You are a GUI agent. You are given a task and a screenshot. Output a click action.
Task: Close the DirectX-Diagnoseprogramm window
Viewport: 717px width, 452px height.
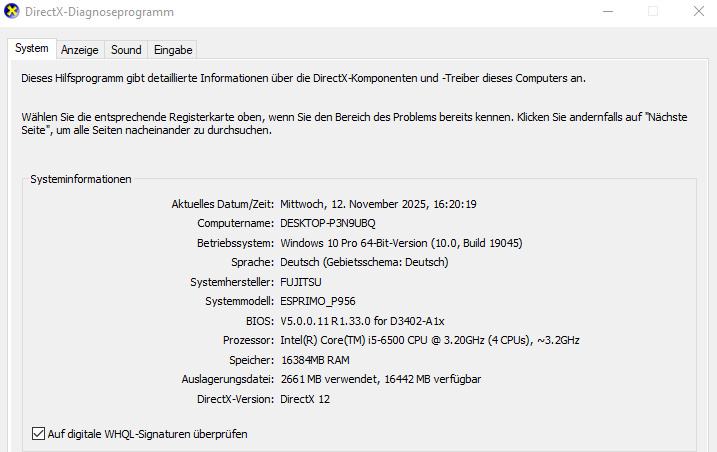coord(698,12)
